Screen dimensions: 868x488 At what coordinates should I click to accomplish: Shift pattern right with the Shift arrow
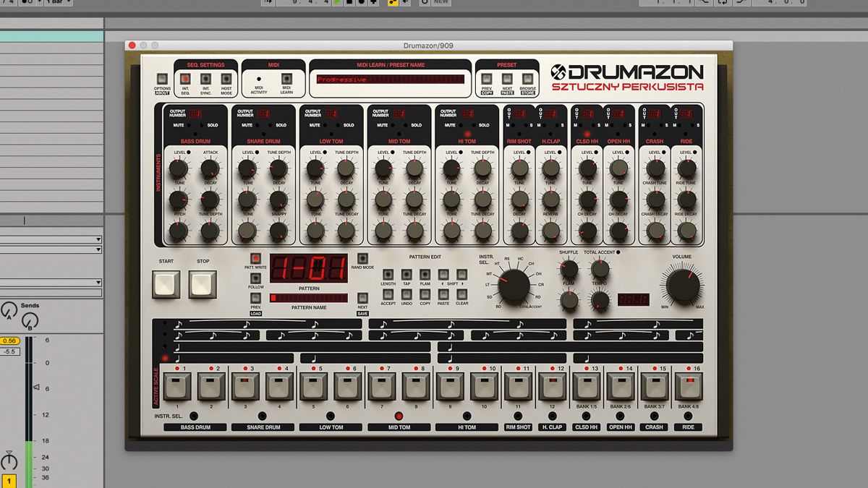[462, 275]
